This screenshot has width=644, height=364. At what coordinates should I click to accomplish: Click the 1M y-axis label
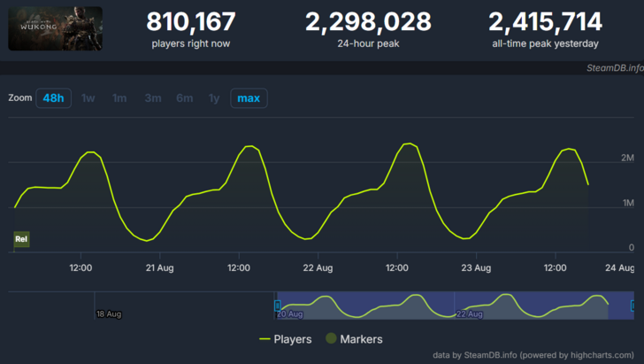[x=628, y=203]
